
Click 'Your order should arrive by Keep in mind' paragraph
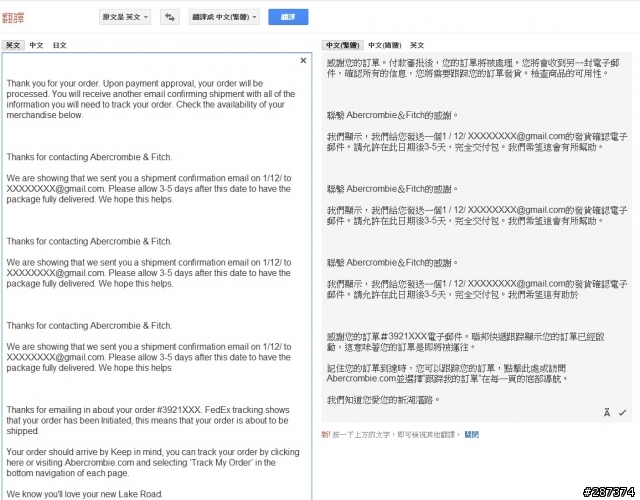point(153,462)
